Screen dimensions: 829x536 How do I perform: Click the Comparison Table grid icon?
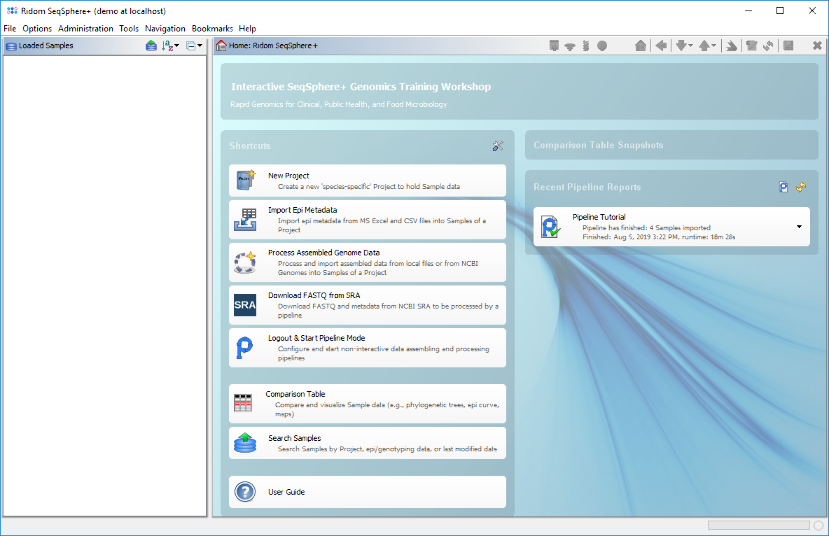(x=243, y=403)
